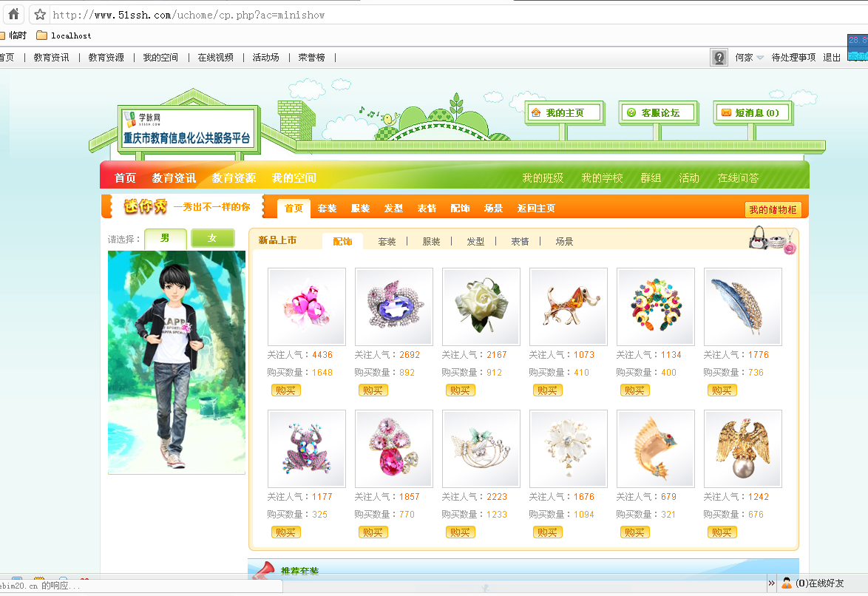Viewport: 868px width, 596px height.
Task: Open 发型 in the orange 迷你秀 bar
Action: (x=393, y=209)
